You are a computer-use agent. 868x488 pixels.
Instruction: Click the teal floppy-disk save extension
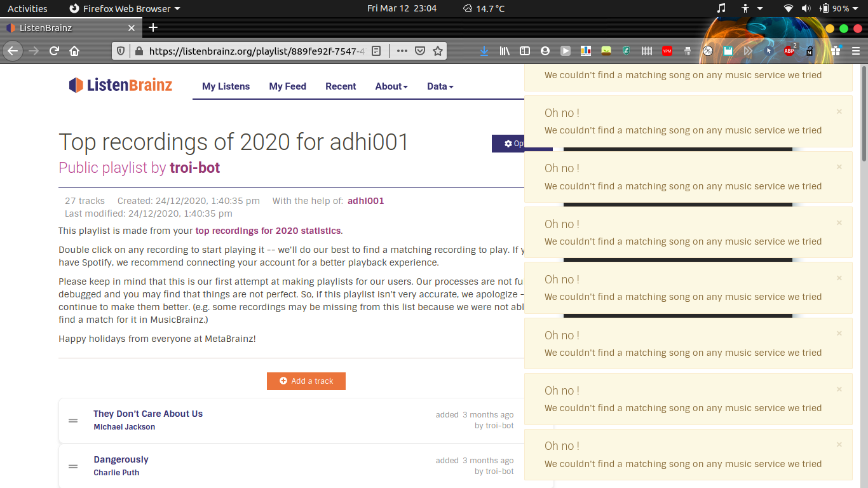tap(728, 51)
